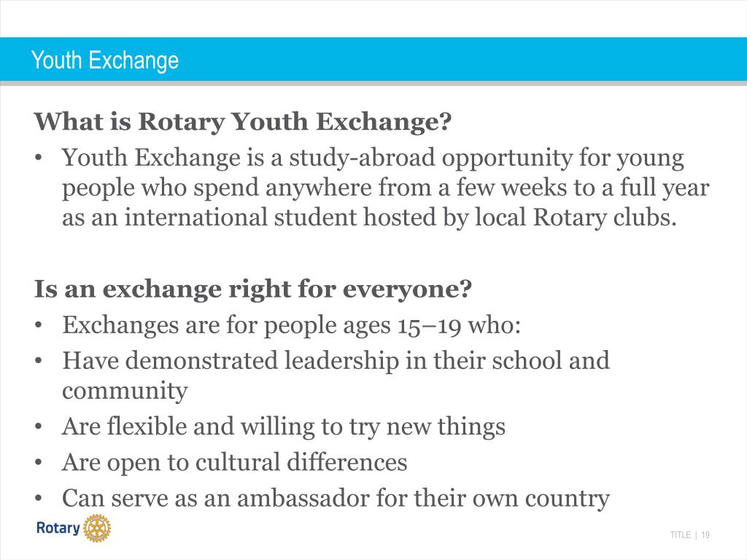Click the bullet about ages 15–19
Screen dimensions: 747x560
pos(292,326)
